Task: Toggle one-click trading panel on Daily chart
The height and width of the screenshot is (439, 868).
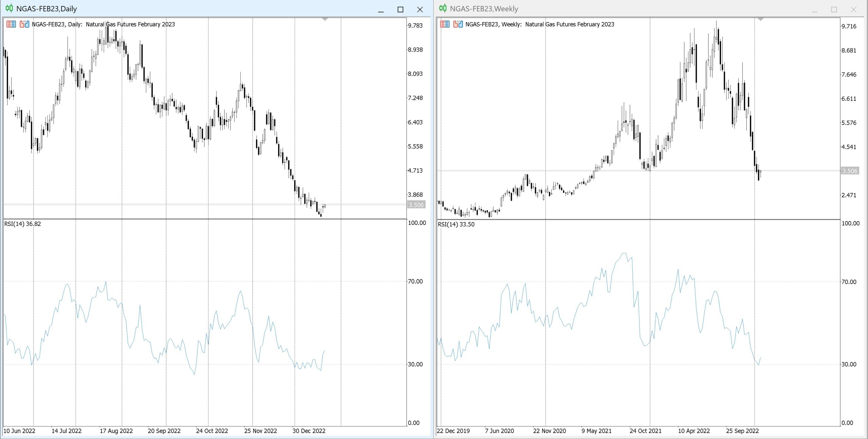Action: coord(24,24)
